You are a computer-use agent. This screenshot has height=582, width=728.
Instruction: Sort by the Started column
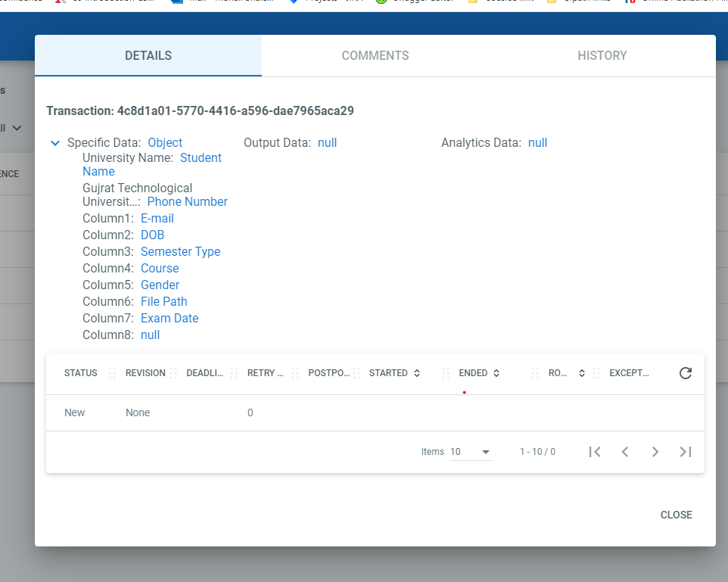pyautogui.click(x=416, y=373)
